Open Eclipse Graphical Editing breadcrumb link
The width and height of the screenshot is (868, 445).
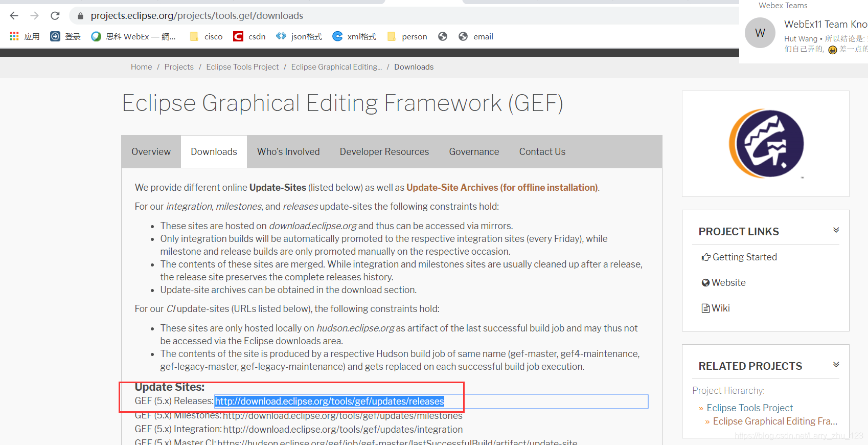336,67
